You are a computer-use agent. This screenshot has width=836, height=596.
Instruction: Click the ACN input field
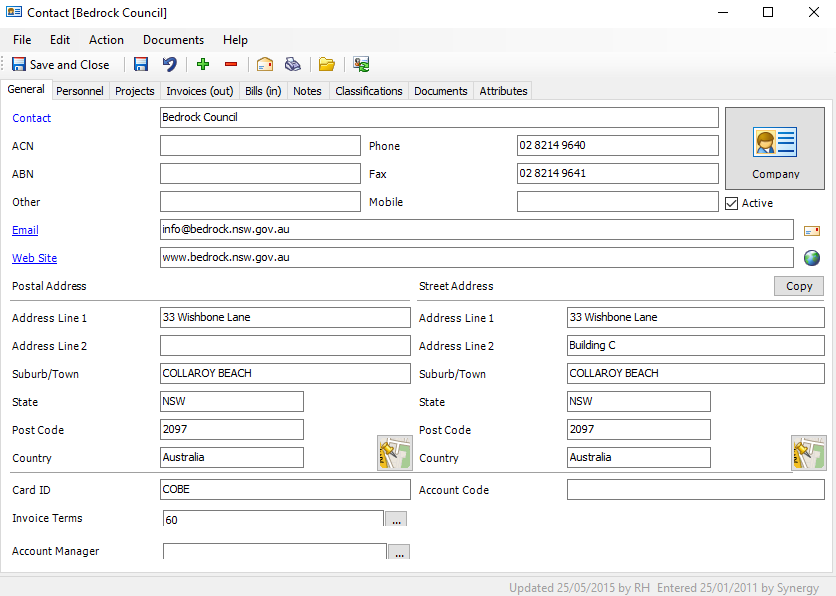click(x=260, y=146)
